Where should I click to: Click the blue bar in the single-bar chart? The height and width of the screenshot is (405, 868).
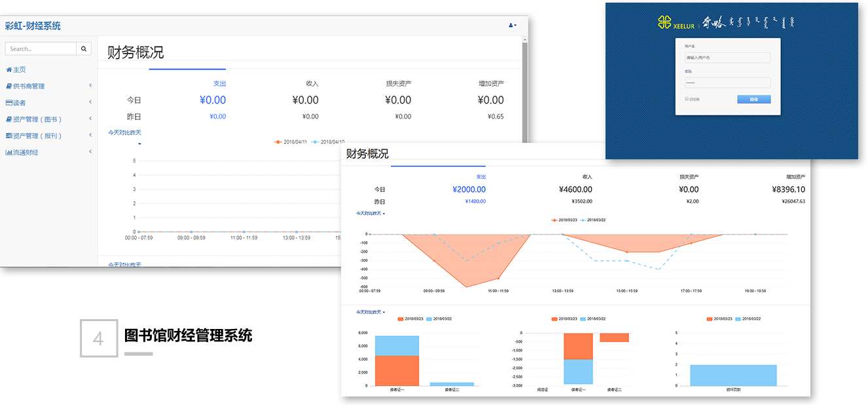click(x=733, y=376)
